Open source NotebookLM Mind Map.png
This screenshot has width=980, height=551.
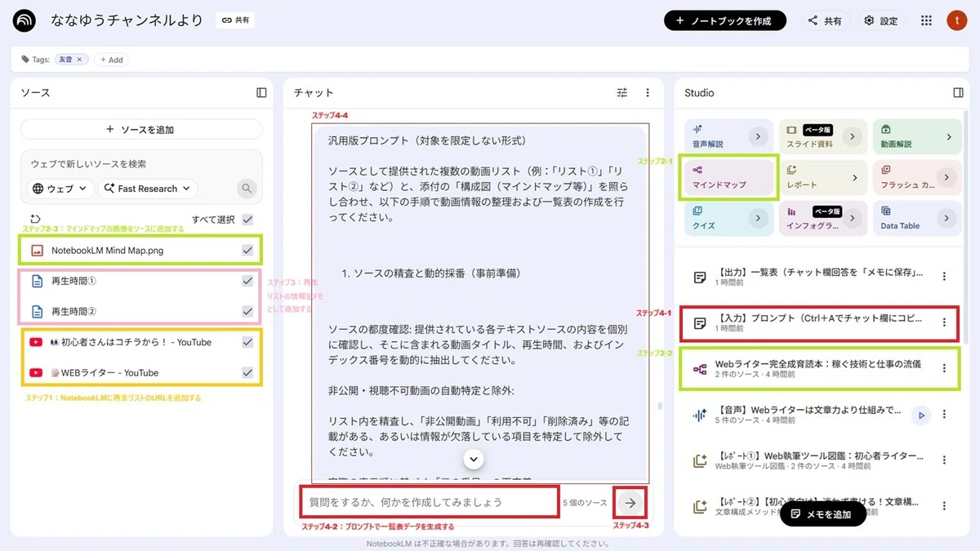tap(107, 251)
